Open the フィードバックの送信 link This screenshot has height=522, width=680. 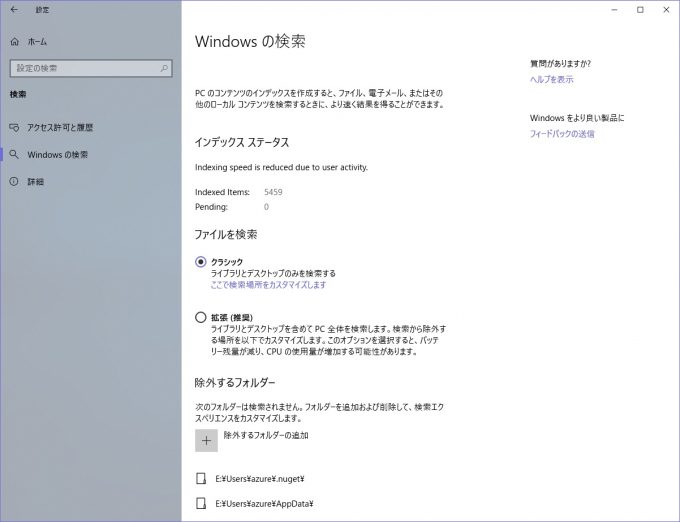click(x=562, y=134)
